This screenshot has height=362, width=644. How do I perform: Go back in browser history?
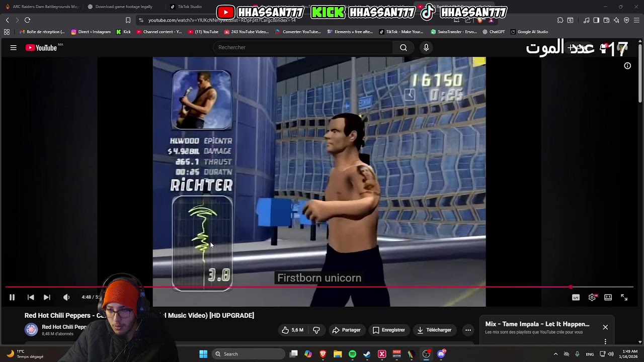pos(7,20)
